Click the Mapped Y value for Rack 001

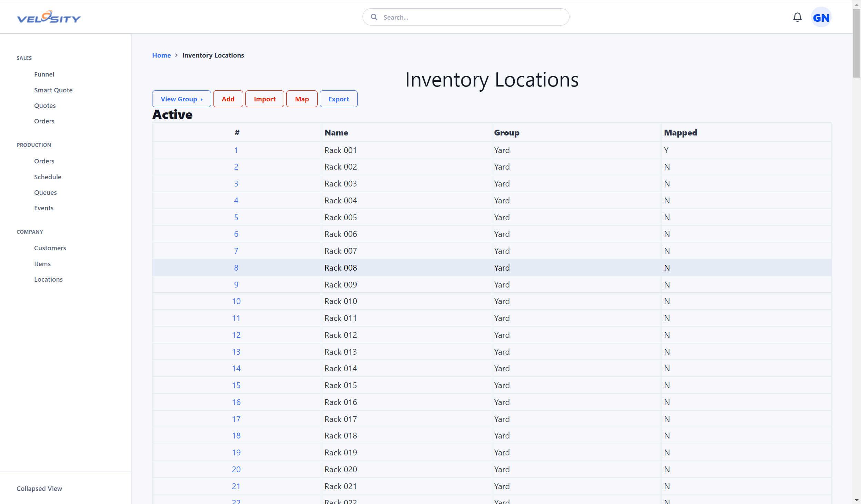pyautogui.click(x=666, y=150)
